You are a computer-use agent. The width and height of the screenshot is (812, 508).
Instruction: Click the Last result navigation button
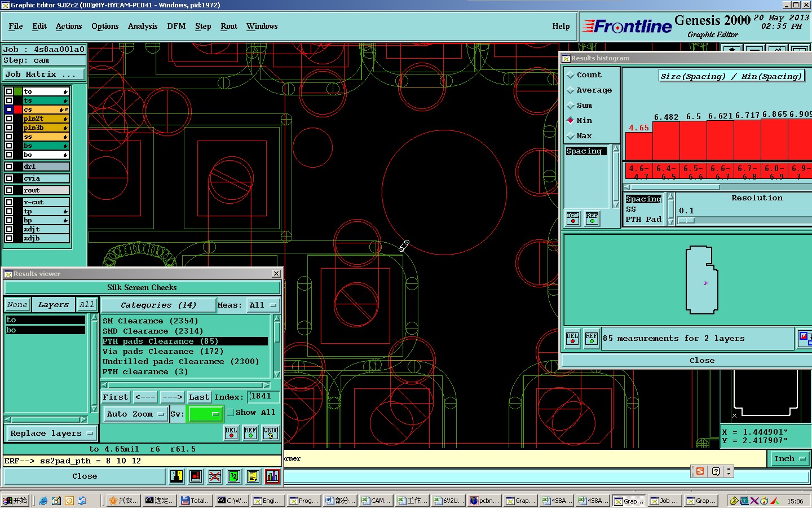click(199, 397)
